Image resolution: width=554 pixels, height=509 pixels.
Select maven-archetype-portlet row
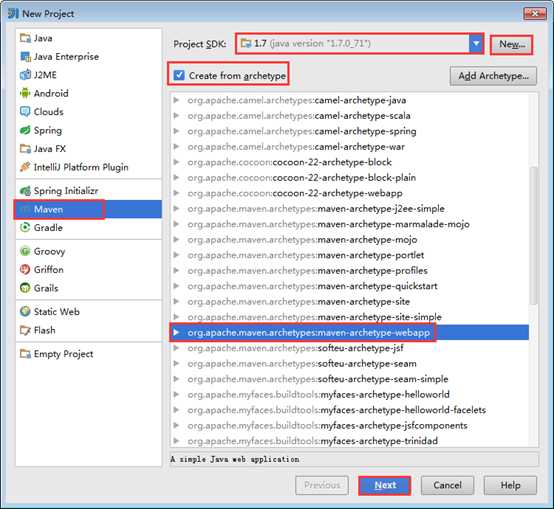click(x=350, y=255)
